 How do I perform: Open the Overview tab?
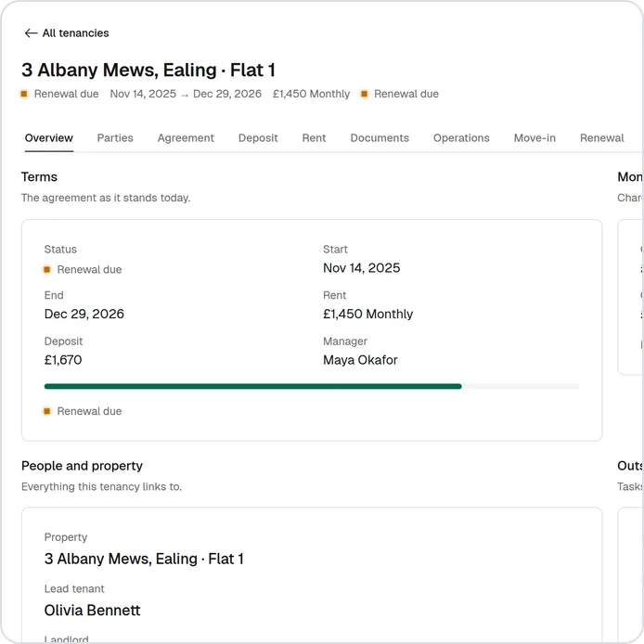click(49, 138)
